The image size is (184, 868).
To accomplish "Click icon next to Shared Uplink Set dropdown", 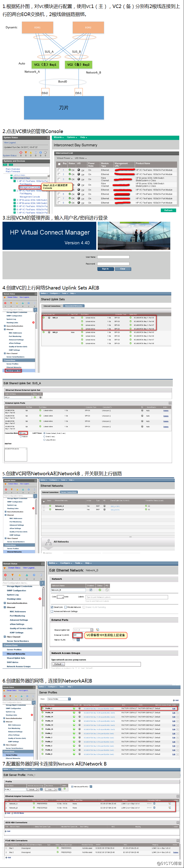I will pos(97,629).
